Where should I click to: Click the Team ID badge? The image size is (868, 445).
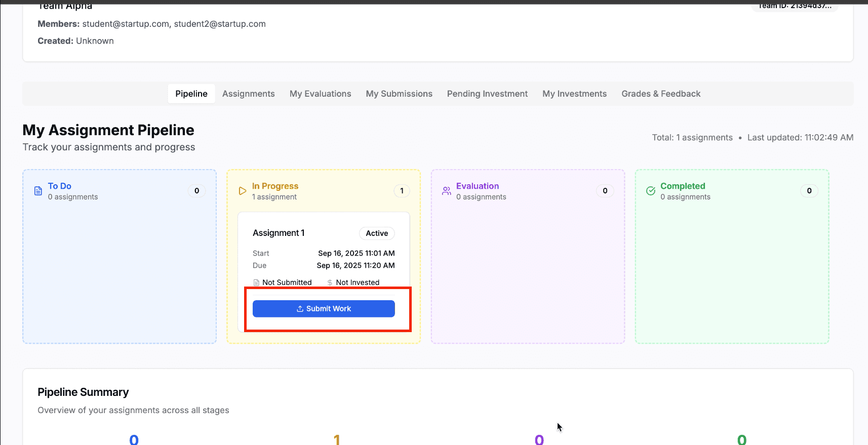tap(795, 6)
